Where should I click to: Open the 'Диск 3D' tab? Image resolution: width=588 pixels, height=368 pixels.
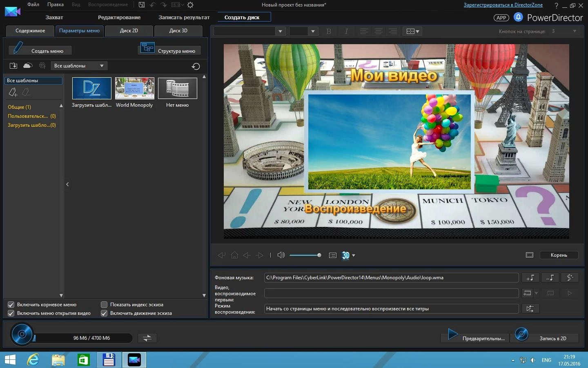178,31
